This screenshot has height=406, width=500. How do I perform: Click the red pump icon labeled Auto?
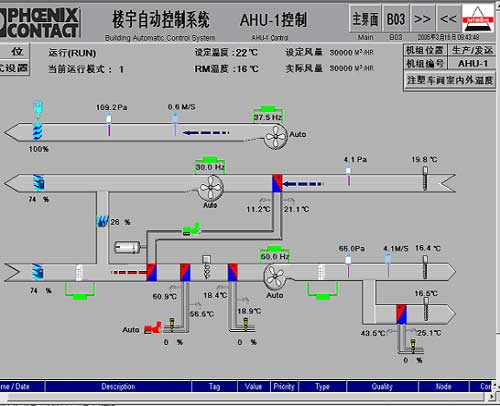153,328
